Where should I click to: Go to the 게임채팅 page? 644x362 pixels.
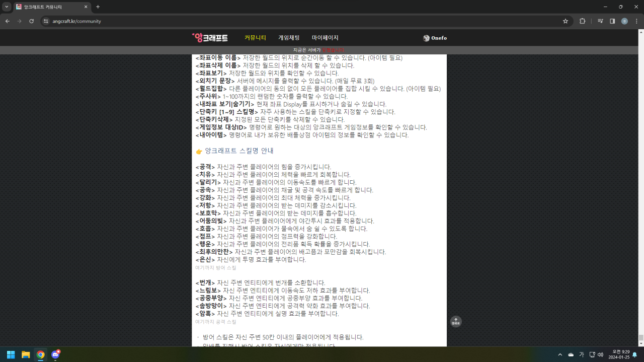(x=289, y=38)
